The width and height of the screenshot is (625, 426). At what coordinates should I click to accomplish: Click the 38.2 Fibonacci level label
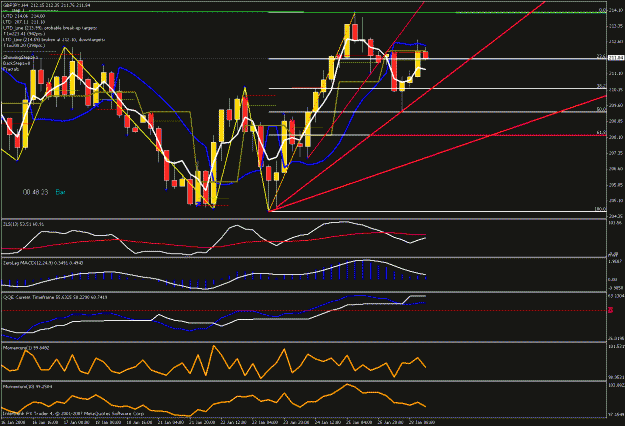click(601, 86)
